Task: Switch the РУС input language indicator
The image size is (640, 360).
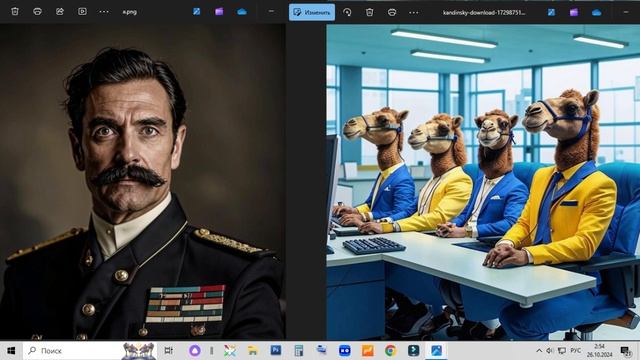Action: [576, 351]
